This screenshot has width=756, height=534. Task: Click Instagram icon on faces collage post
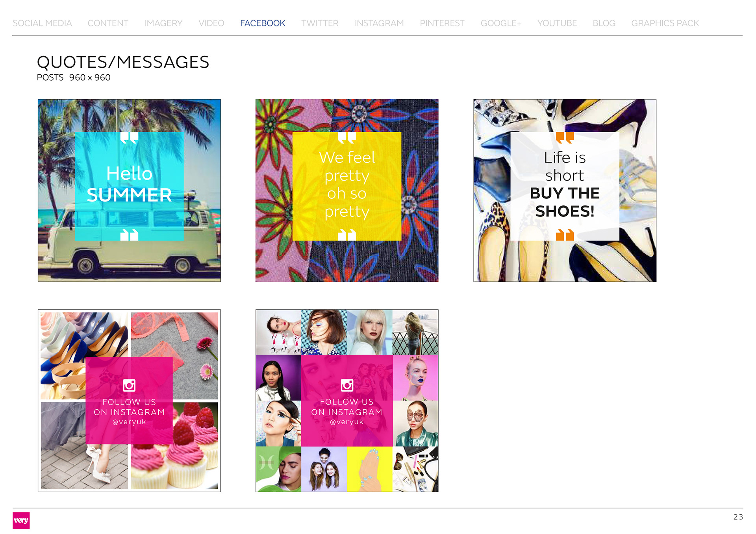(x=347, y=385)
